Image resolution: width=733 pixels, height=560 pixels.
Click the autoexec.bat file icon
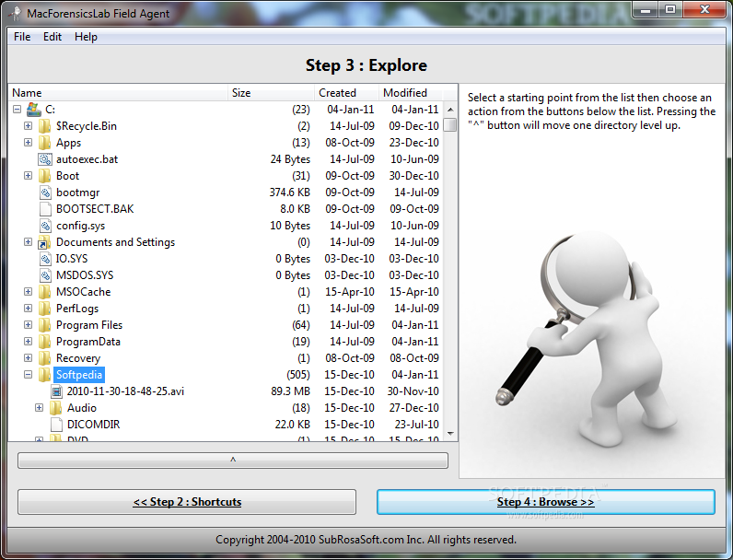pyautogui.click(x=45, y=159)
